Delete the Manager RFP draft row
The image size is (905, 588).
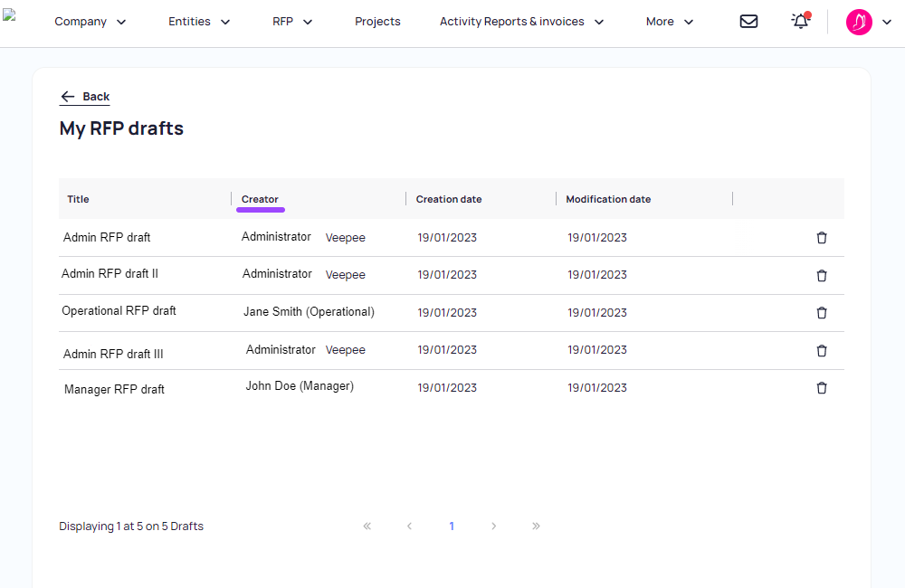pyautogui.click(x=822, y=388)
